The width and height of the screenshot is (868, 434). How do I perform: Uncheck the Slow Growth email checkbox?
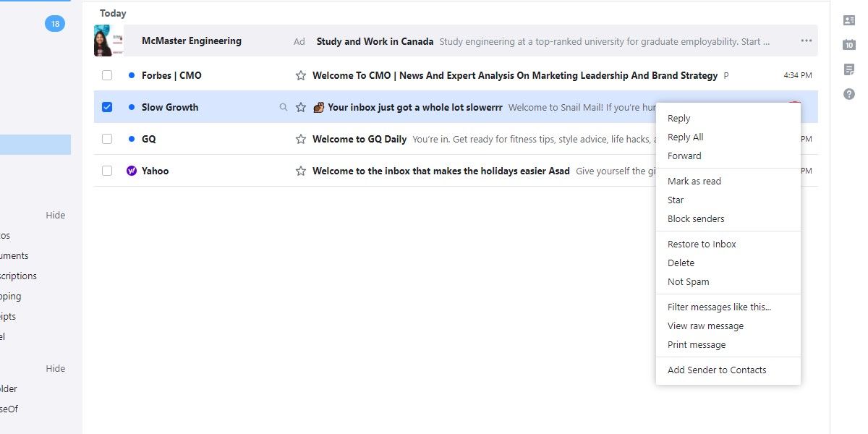pos(107,106)
